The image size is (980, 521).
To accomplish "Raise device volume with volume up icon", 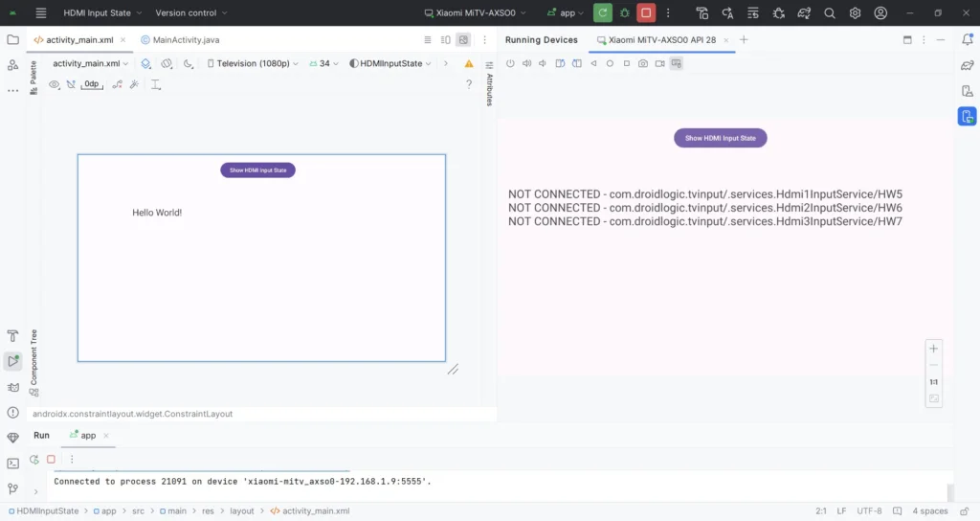I will [527, 63].
